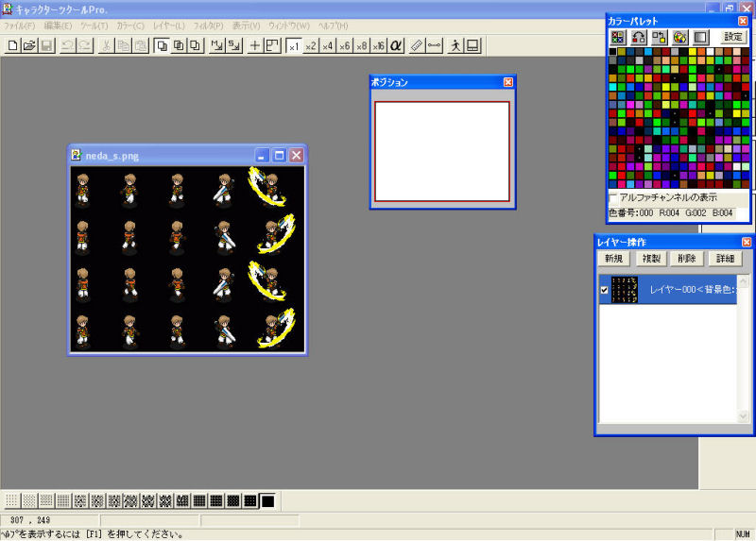
Task: Click the crosshair (+) toolbar icon
Action: click(254, 45)
